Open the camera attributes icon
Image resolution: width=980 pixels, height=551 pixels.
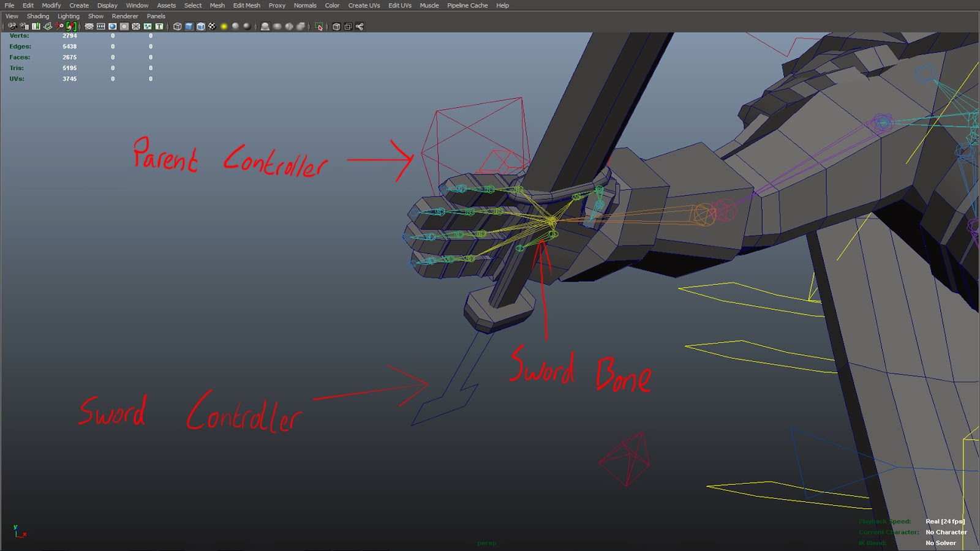24,26
